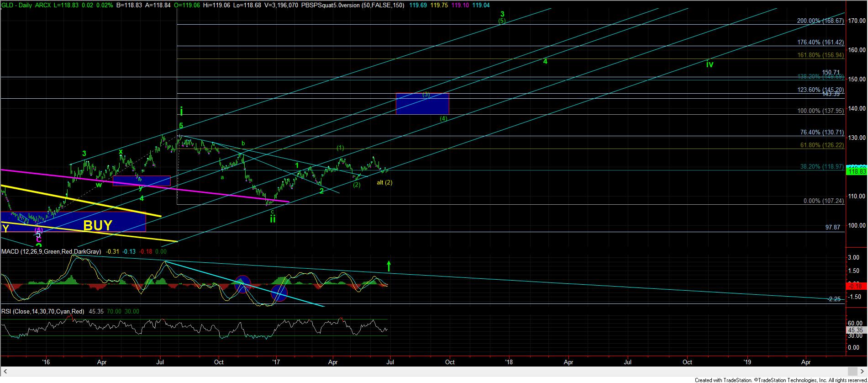Select the MACD (12,26,9) study label
Image resolution: width=868 pixels, height=383 pixels.
(51, 251)
